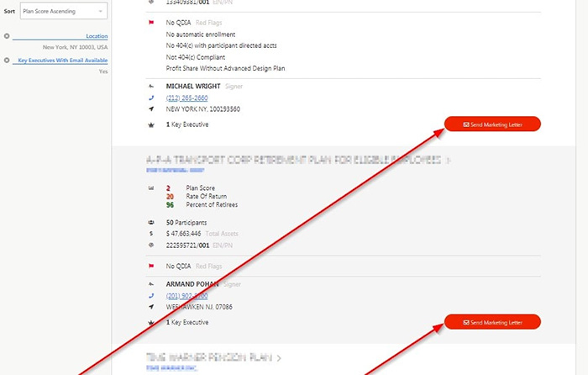Send Marketing Letter for Armand Pohan's plan

pyautogui.click(x=492, y=322)
